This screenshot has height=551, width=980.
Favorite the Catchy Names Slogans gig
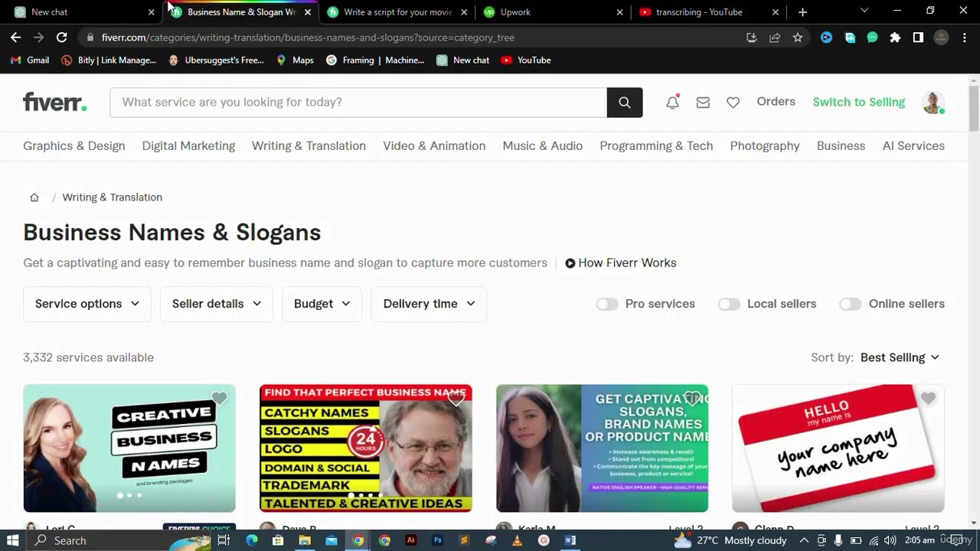[x=456, y=399]
